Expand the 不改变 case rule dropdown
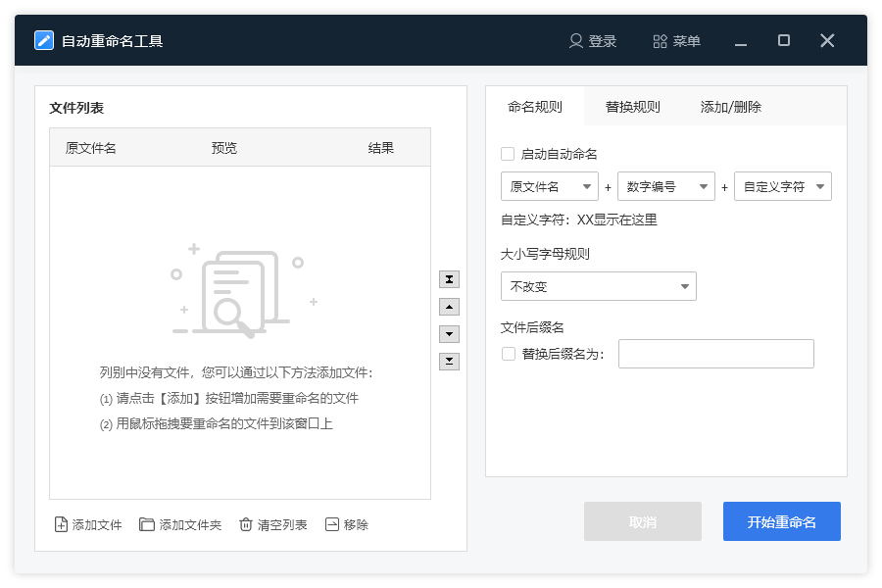 (598, 286)
